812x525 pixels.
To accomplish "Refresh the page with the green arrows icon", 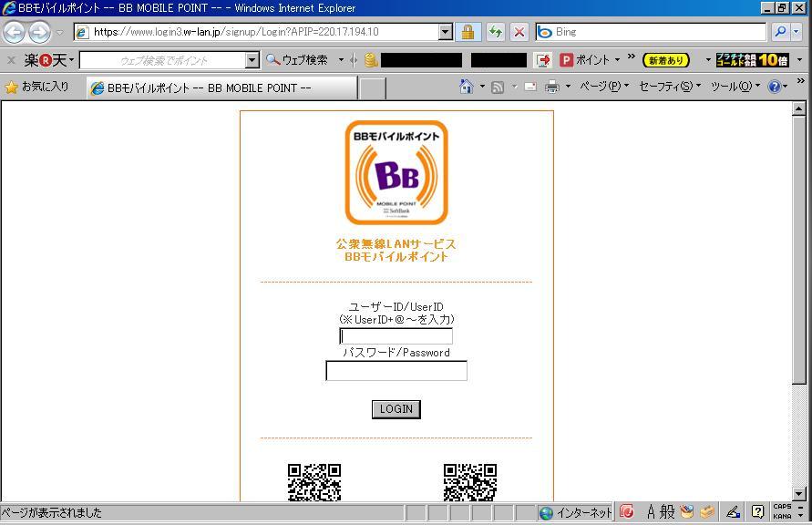I will (496, 32).
